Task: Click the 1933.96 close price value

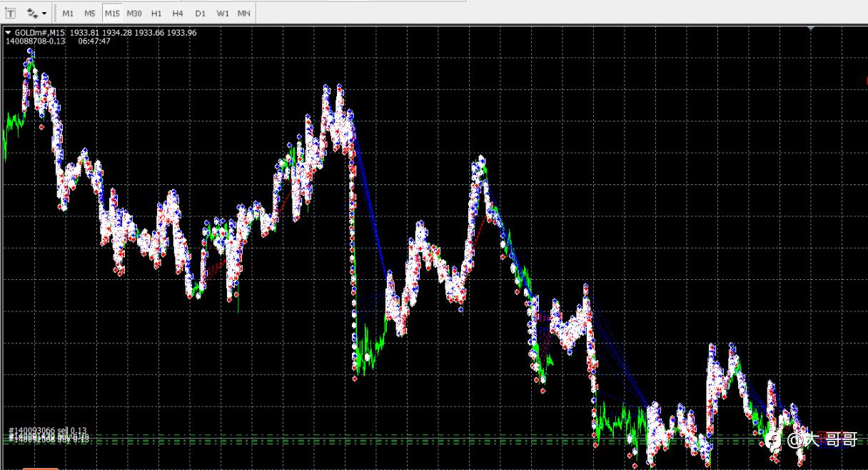Action: click(182, 33)
